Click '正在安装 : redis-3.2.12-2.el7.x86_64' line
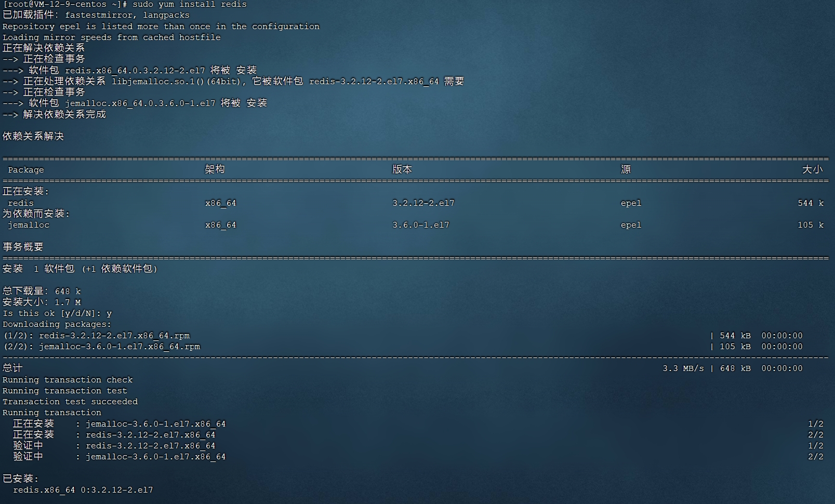 [114, 434]
